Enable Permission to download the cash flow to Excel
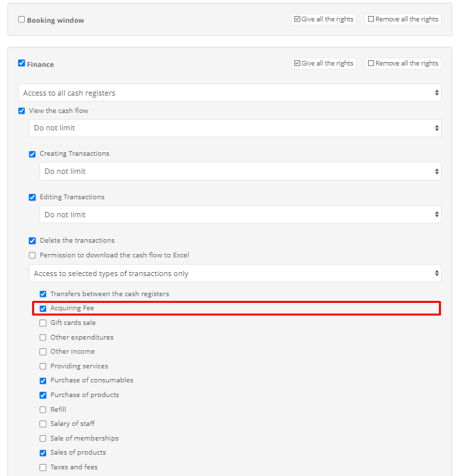This screenshot has width=459, height=476. pyautogui.click(x=32, y=255)
